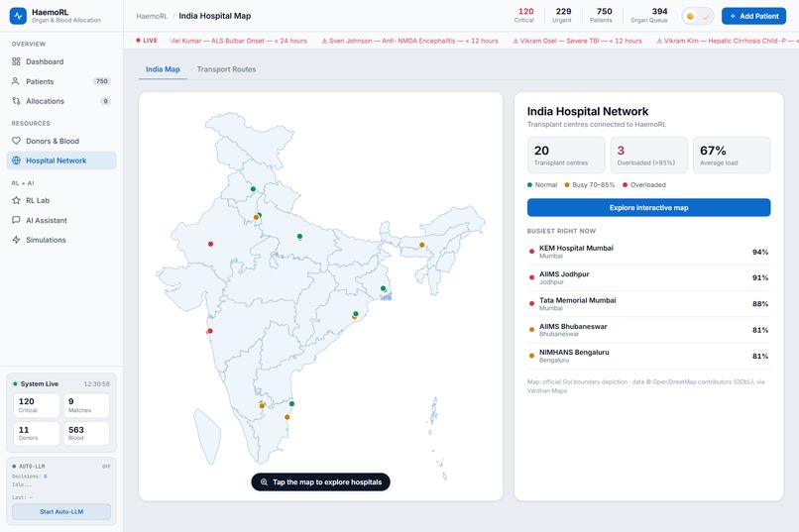799x532 pixels.
Task: Click AIIMS Jodhpur row
Action: click(648, 278)
